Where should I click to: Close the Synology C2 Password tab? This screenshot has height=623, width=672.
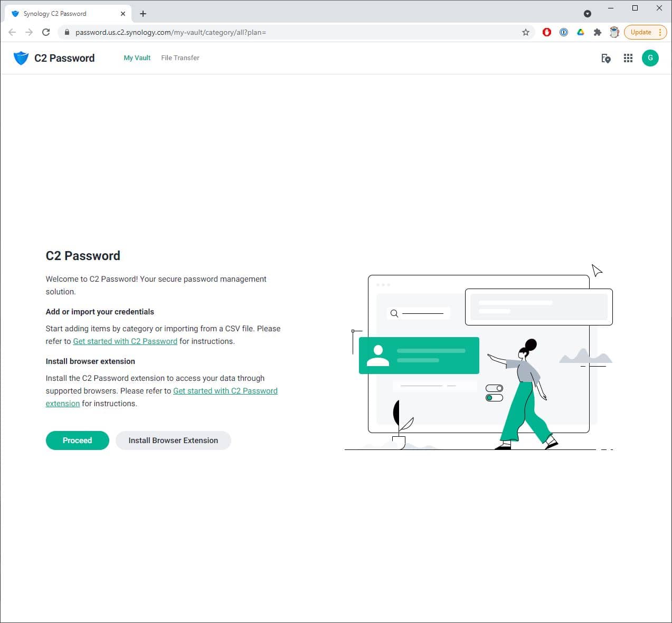(123, 14)
